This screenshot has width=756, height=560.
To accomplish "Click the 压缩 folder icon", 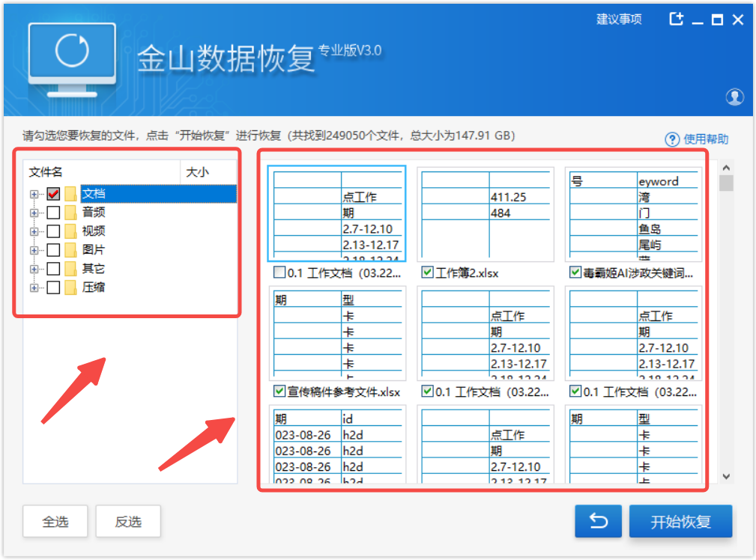I will 71,287.
